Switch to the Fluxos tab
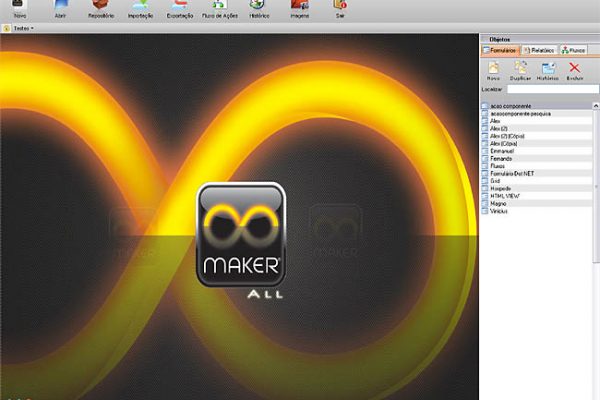The width and height of the screenshot is (600, 400). tap(573, 49)
